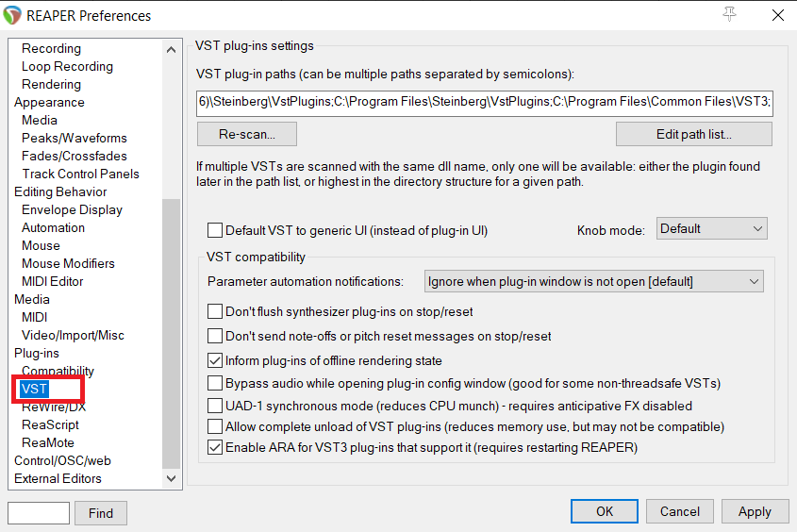Screen dimensions: 797x532
Task: Uncheck Inform plug-ins of offline rendering state
Action: tap(214, 360)
